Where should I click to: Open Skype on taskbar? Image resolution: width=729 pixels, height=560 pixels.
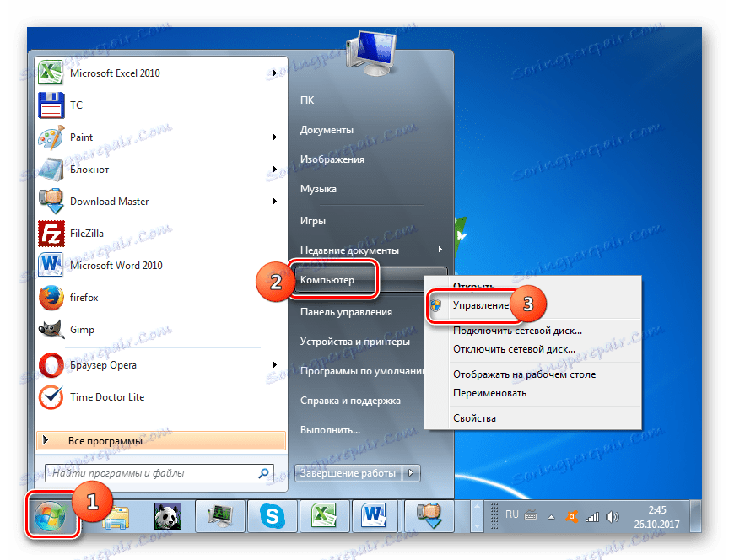(272, 516)
